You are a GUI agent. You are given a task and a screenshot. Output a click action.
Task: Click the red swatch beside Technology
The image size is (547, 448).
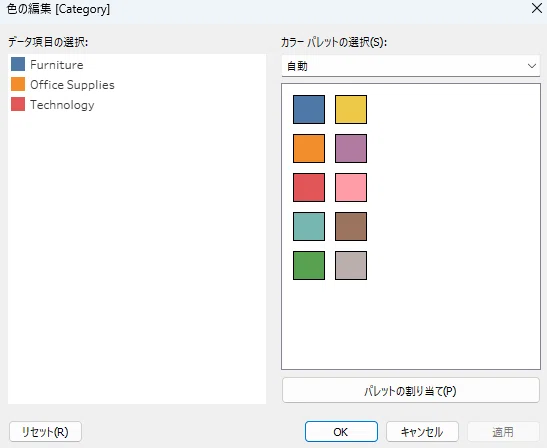(18, 104)
